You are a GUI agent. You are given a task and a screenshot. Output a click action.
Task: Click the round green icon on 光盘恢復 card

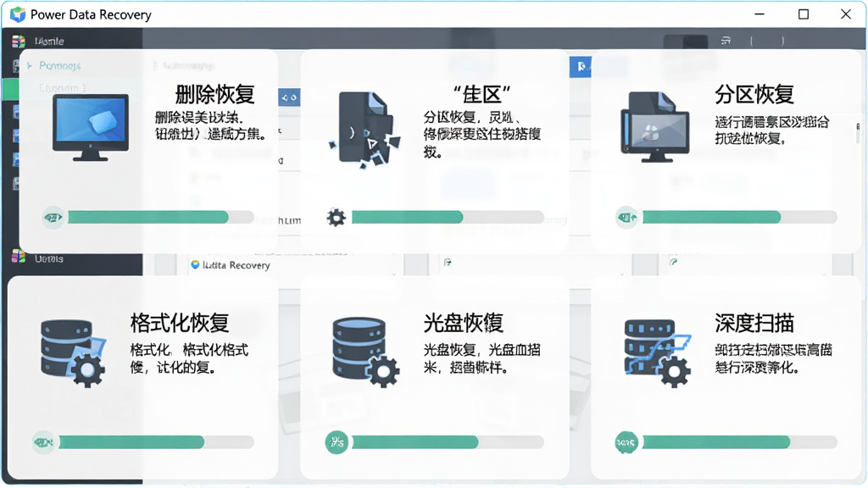(x=337, y=442)
